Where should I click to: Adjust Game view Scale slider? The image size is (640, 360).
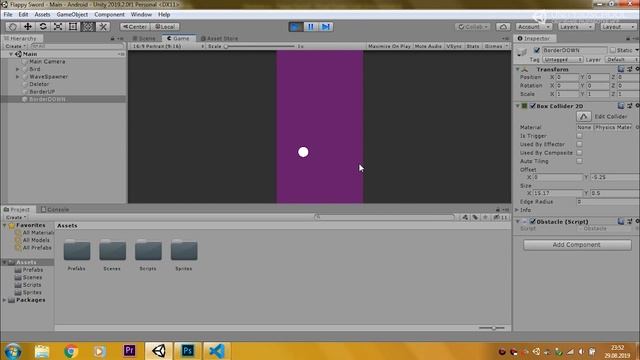260,46
